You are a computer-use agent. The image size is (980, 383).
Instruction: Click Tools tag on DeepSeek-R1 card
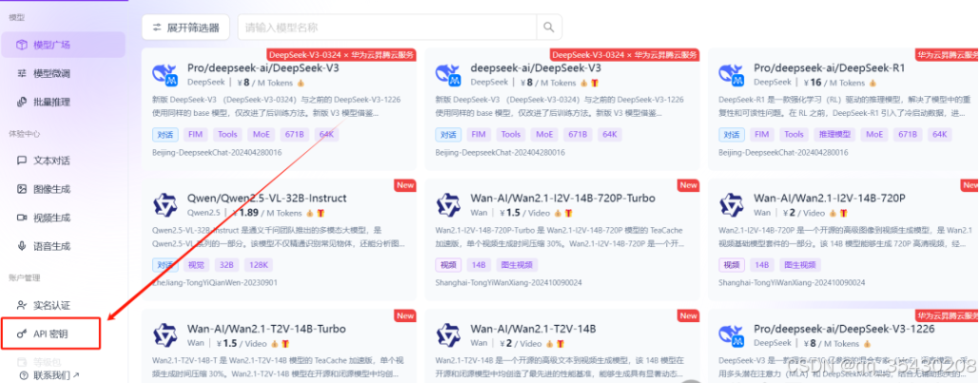click(x=794, y=134)
